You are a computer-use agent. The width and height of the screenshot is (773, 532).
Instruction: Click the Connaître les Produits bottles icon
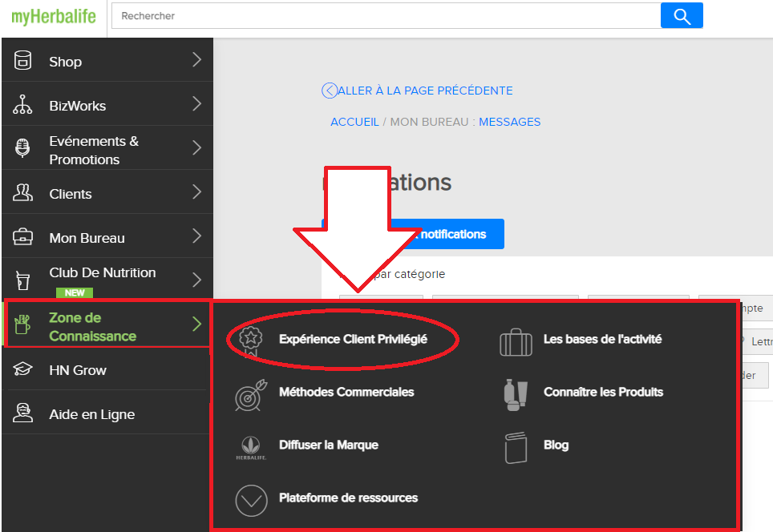coord(516,395)
